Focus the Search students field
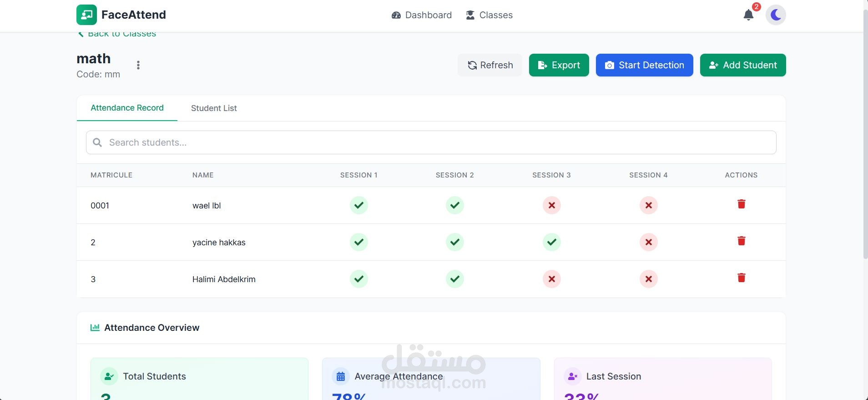 431,142
